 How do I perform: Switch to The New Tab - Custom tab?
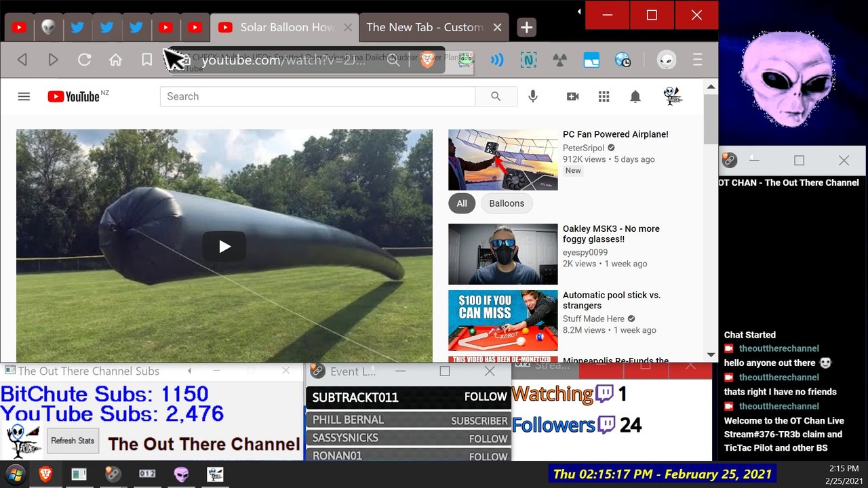(433, 27)
